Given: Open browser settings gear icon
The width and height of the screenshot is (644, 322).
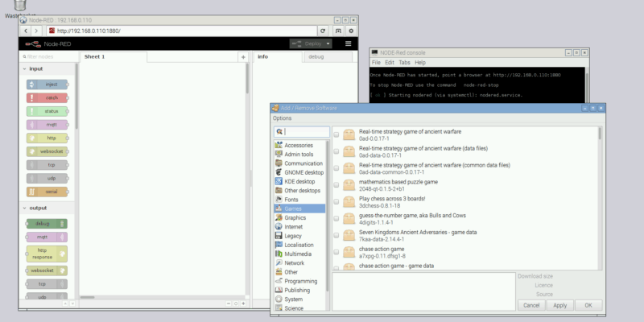Looking at the screenshot, I should click(351, 30).
